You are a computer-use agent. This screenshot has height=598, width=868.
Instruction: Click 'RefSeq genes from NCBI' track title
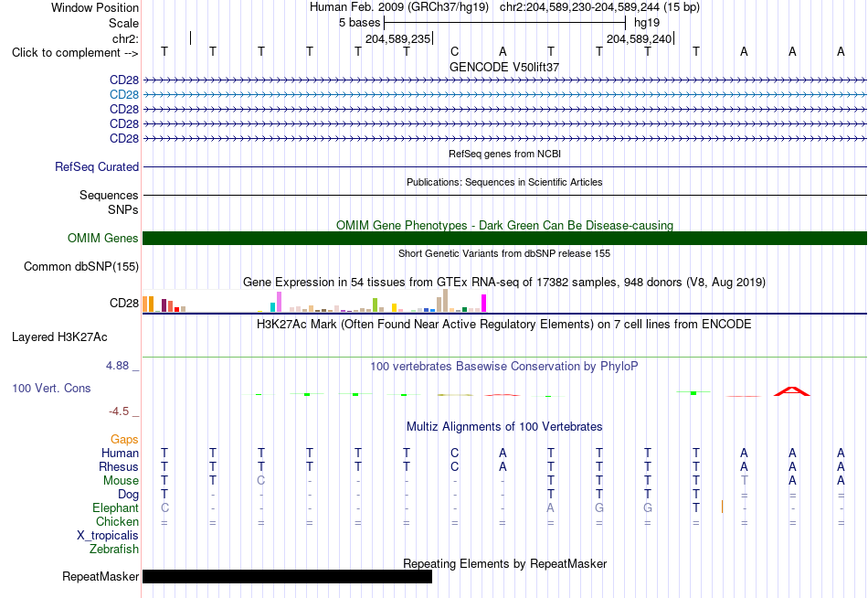[x=504, y=154]
